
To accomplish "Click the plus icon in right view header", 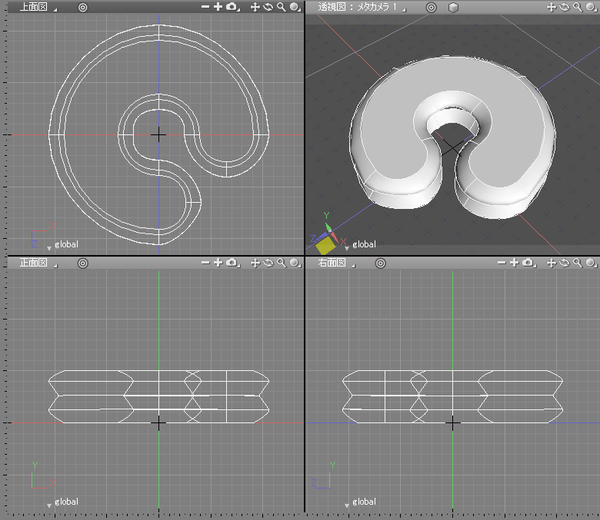I will coord(514,263).
